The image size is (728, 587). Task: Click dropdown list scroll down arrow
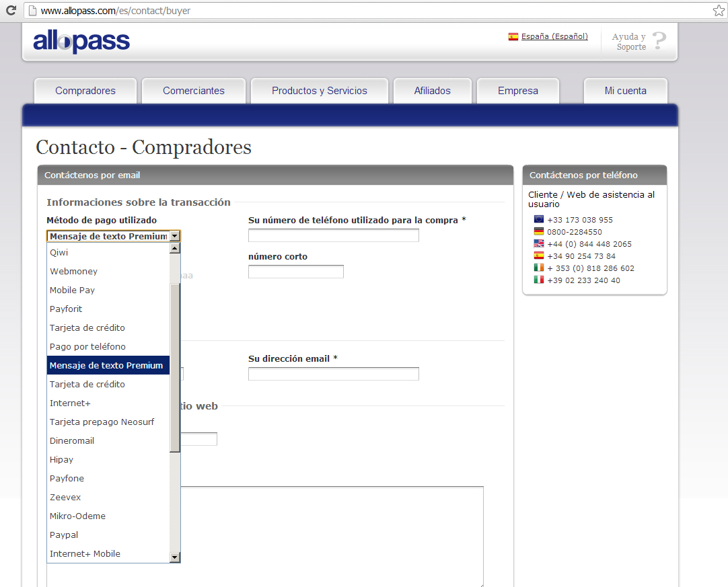(x=174, y=557)
